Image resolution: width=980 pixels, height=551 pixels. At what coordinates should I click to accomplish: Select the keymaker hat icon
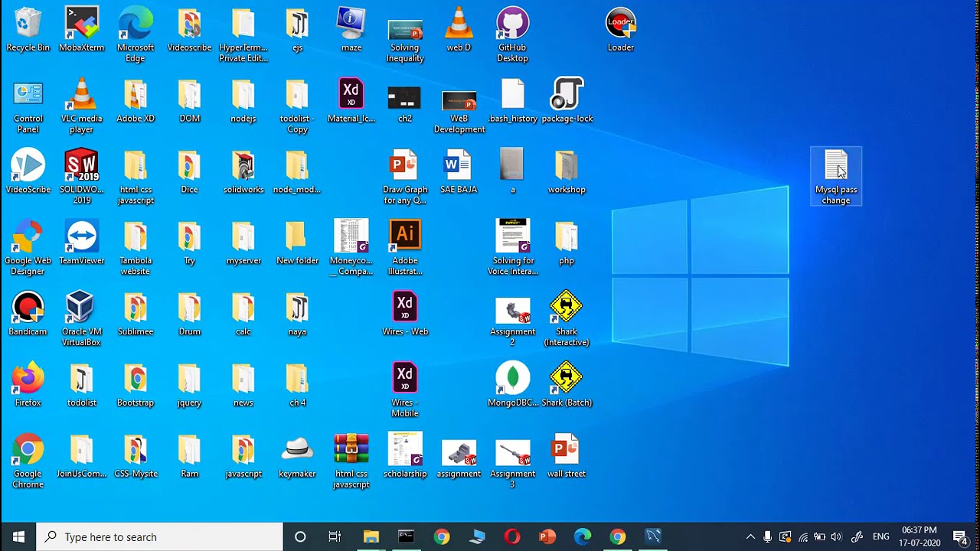pyautogui.click(x=297, y=457)
